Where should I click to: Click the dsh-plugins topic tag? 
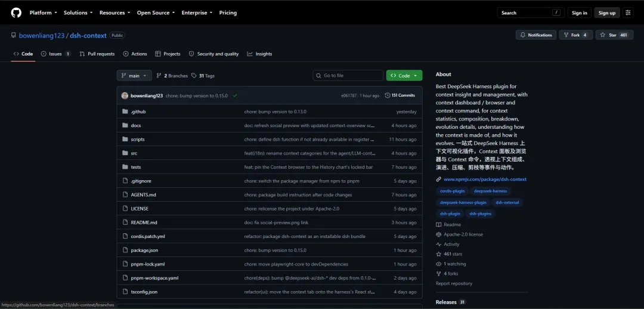point(480,214)
